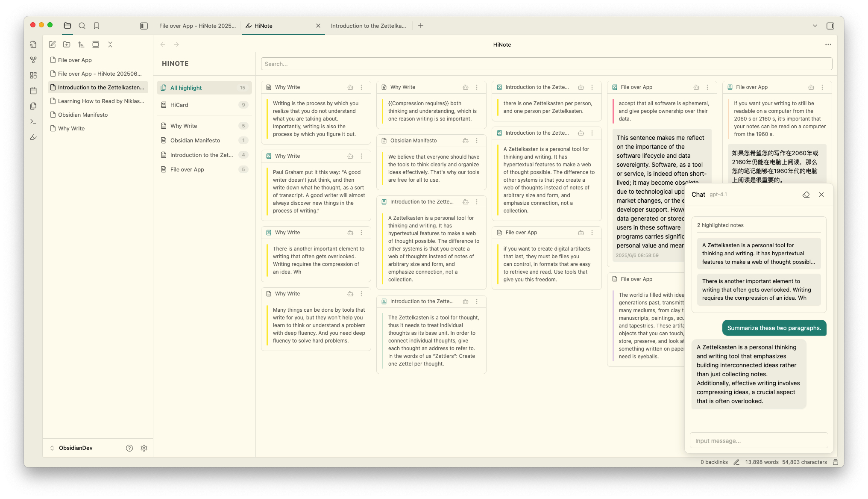Create new note in file explorer
Screen dimensions: 868x499
52,44
